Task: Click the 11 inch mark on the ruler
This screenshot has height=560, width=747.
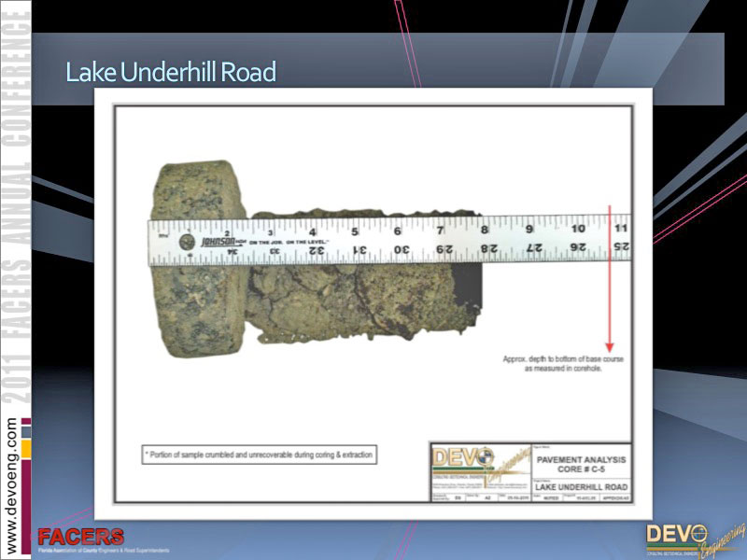Action: (x=620, y=227)
